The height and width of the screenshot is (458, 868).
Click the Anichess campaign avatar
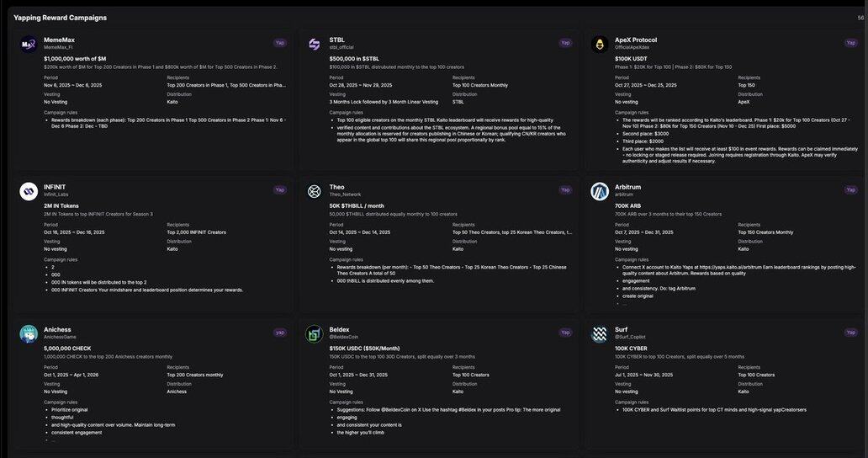click(x=28, y=334)
